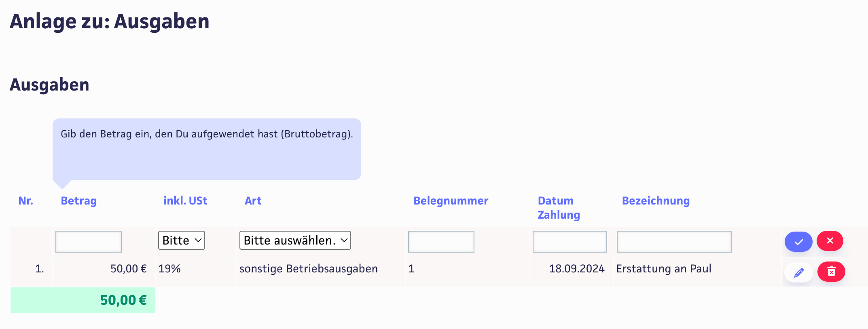Delete the Erstattung an Paul expense
Image resolution: width=868 pixels, height=329 pixels.
point(831,272)
